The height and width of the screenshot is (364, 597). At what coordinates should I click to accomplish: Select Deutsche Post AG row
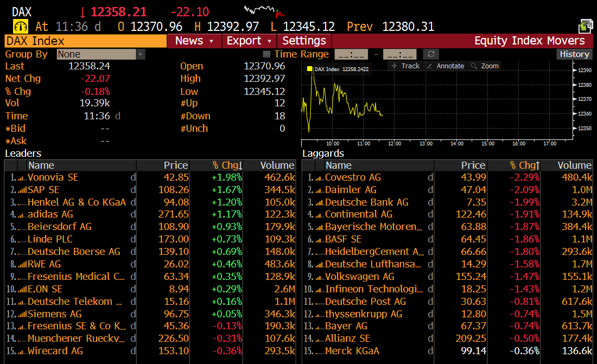pos(447,302)
